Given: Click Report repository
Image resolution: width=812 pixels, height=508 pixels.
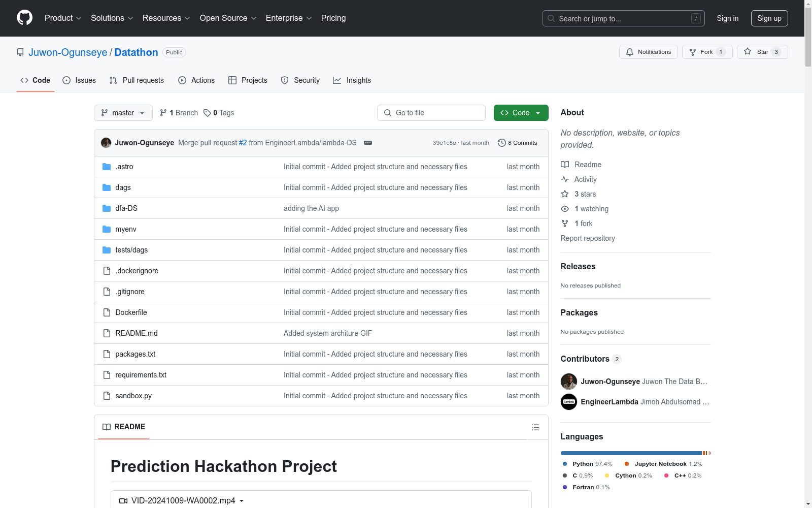Looking at the screenshot, I should click(x=588, y=238).
